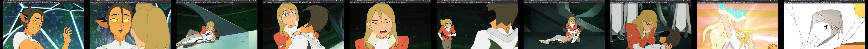The height and width of the screenshot is (49, 868).
Task: Open netflix bookmark in the Catra waving frame
Action: 29,3
